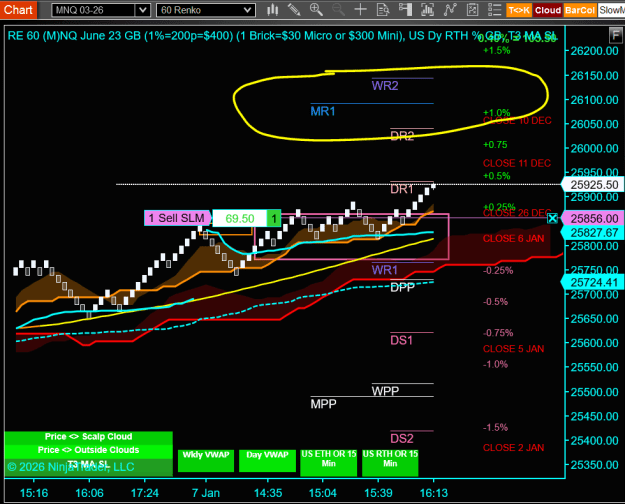
Task: Open the Bars chart style icon
Action: [x=273, y=10]
